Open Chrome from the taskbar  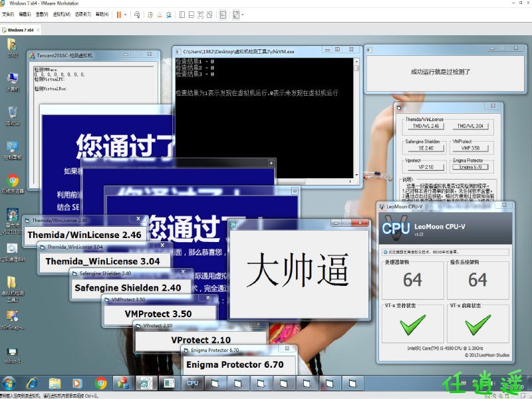click(x=100, y=384)
